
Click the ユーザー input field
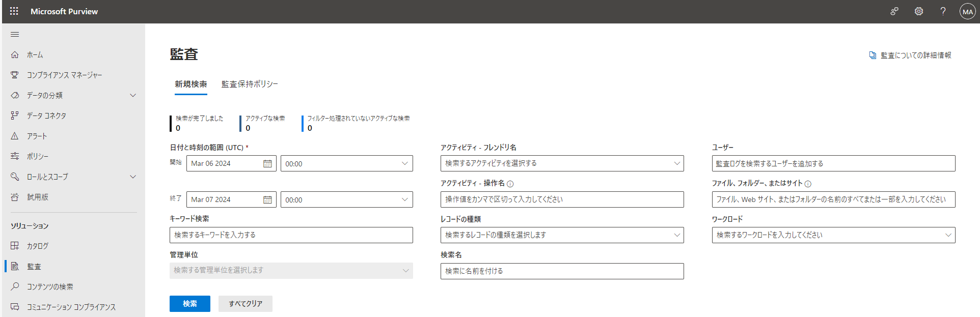pos(833,163)
